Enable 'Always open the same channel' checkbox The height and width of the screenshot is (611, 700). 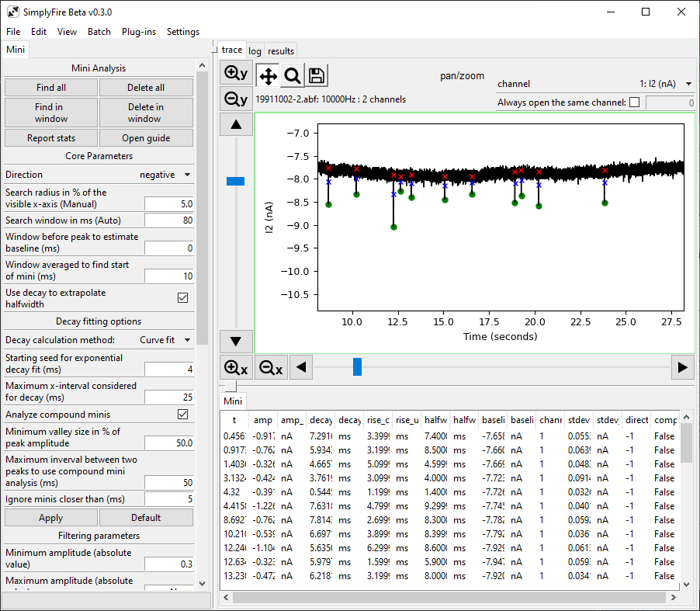tap(634, 102)
